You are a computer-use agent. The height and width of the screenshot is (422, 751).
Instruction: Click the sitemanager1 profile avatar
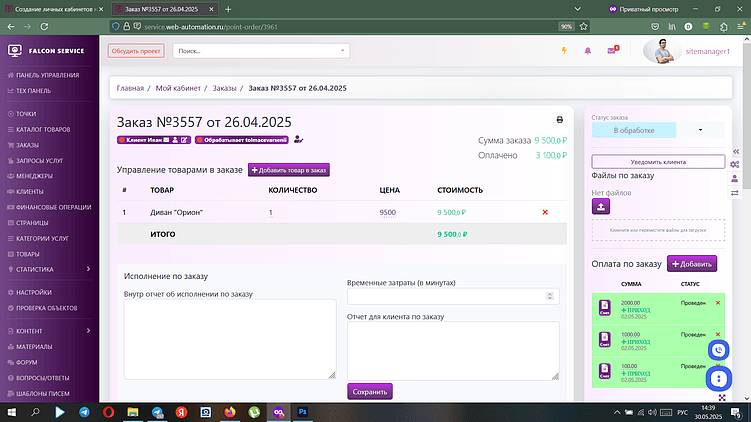[x=662, y=51]
